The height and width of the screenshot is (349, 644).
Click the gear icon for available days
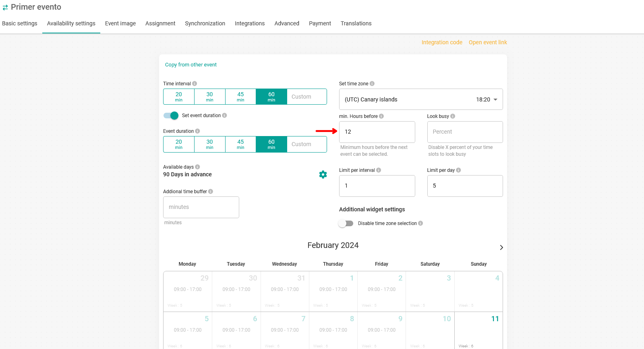tap(323, 174)
